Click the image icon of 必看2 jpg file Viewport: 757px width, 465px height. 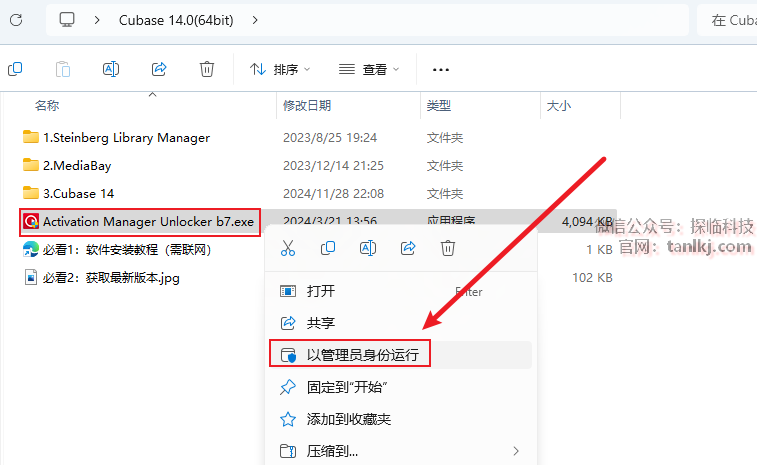pyautogui.click(x=31, y=277)
